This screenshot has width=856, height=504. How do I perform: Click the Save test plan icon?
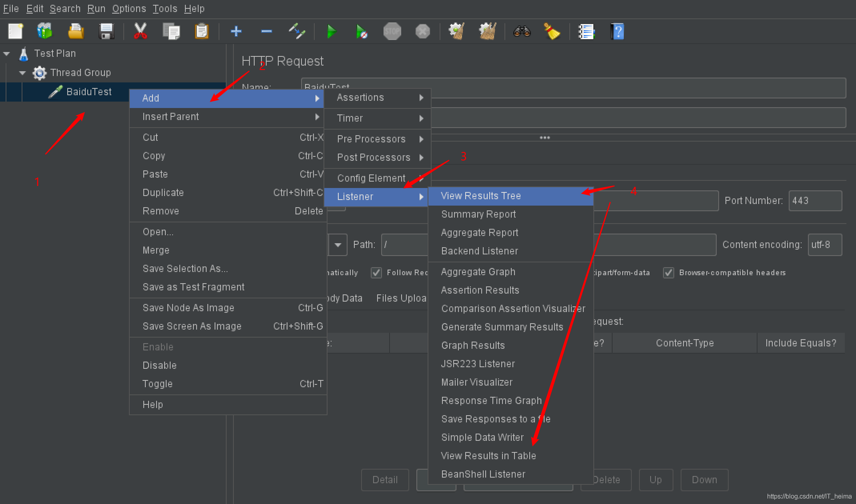(106, 32)
